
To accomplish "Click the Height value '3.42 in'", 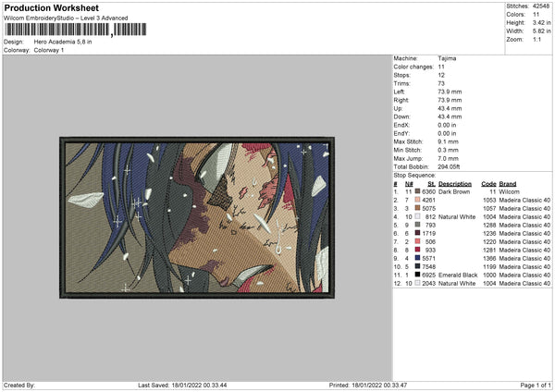I will coord(541,22).
